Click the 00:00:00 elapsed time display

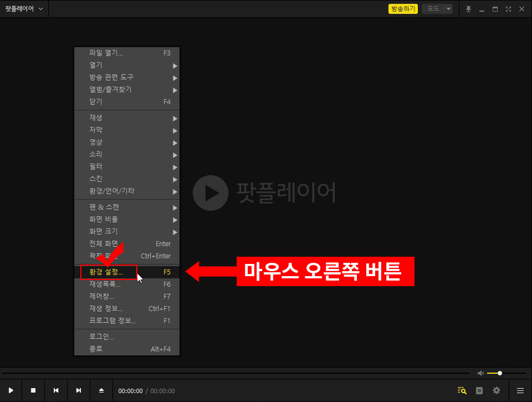pos(130,391)
